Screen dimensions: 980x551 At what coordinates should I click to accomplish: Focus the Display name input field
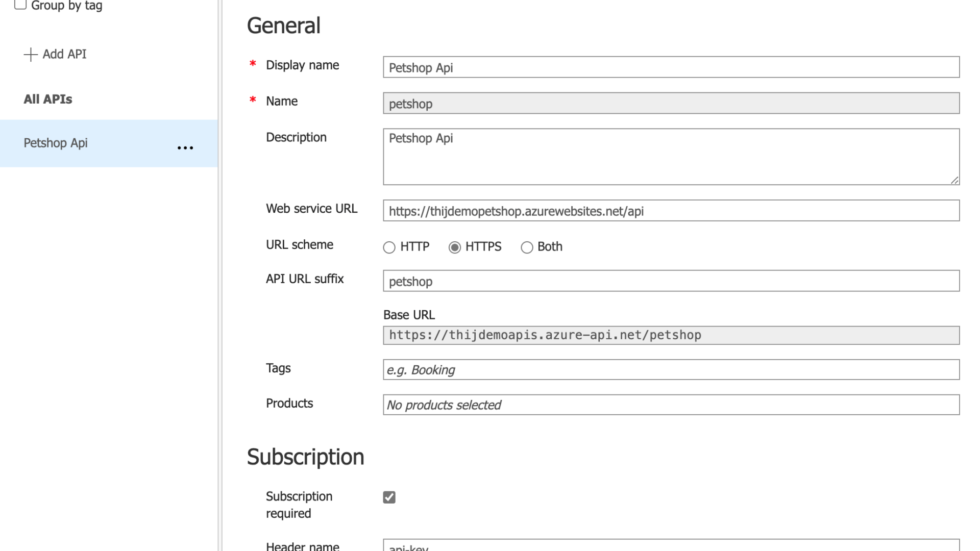[x=671, y=67]
